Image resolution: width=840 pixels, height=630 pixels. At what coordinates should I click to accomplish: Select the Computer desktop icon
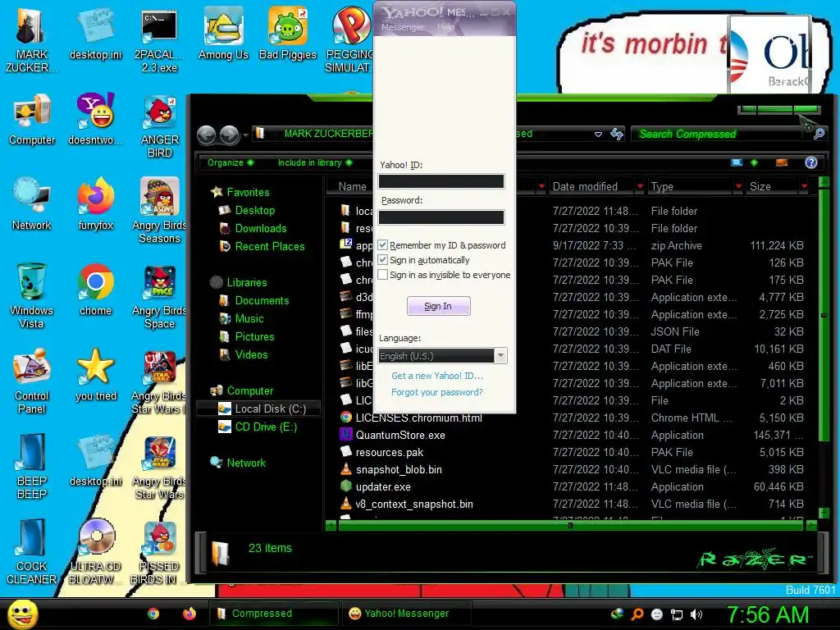[32, 119]
